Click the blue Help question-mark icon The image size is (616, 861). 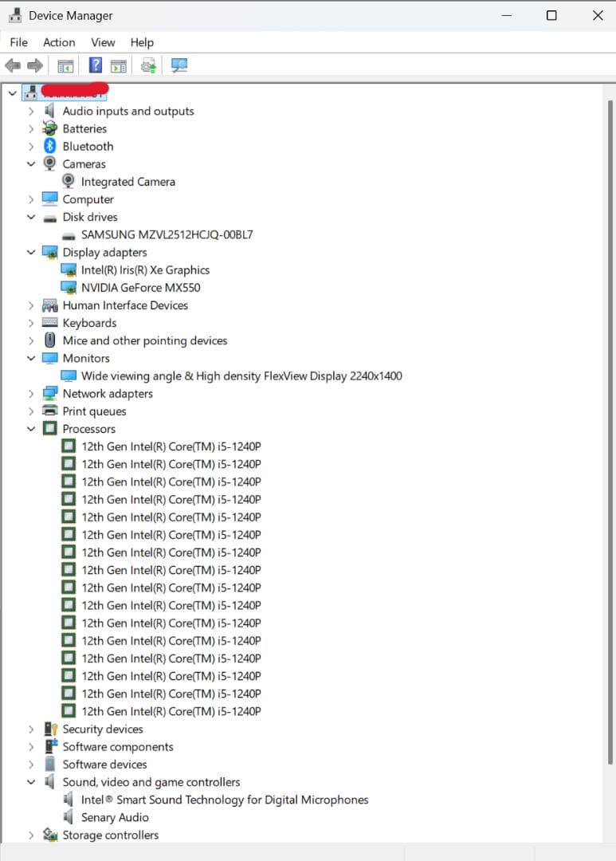(x=96, y=65)
